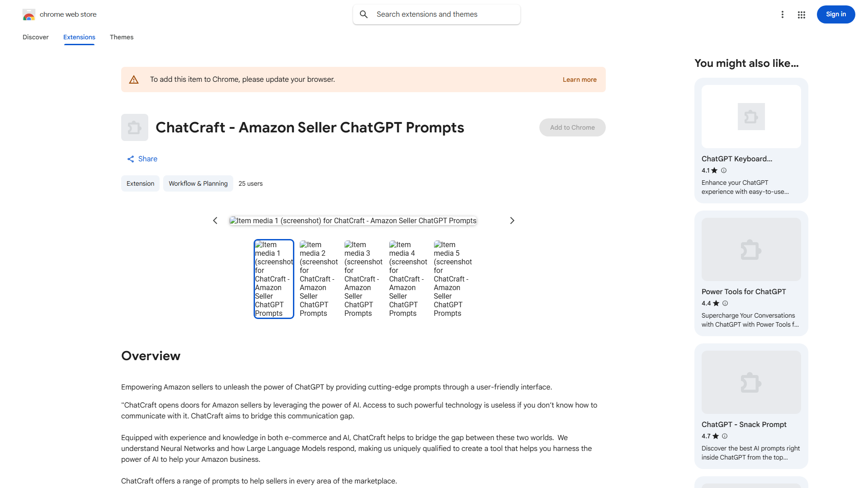Viewport: 868px width, 488px height.
Task: Click the share icon next to Share
Action: [131, 159]
